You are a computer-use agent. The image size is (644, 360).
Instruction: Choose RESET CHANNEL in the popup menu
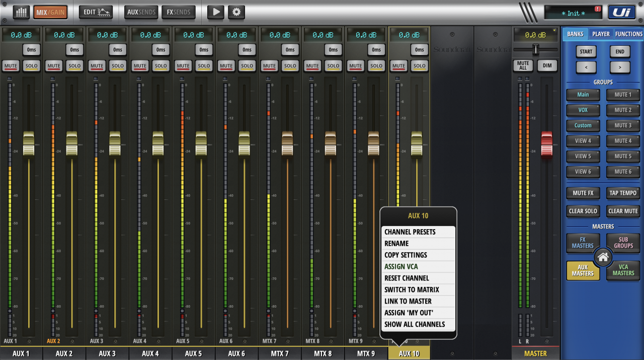pos(418,278)
